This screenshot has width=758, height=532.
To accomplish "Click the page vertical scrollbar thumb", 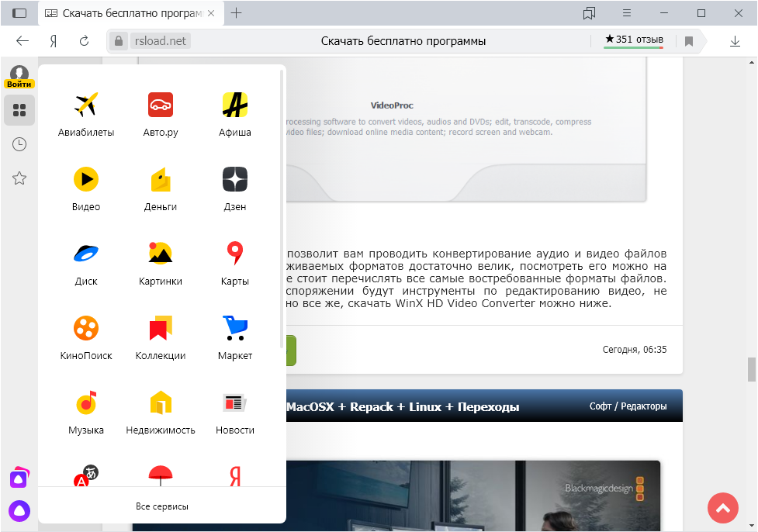I will tap(751, 370).
